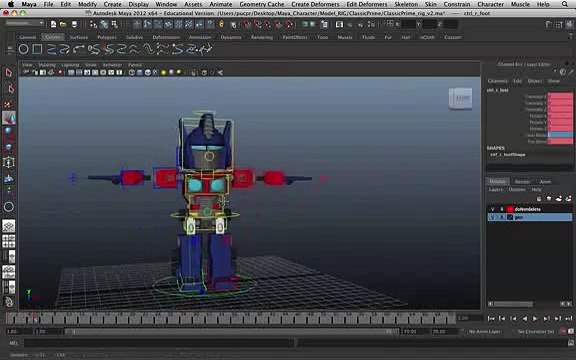This screenshot has height=360, width=576.
Task: Create new layer with selected objects icon
Action: (568, 199)
